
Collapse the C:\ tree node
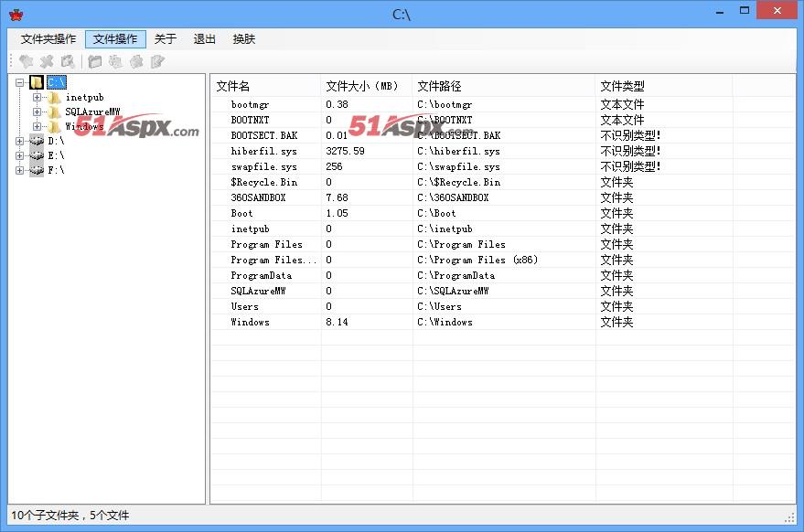[19, 82]
